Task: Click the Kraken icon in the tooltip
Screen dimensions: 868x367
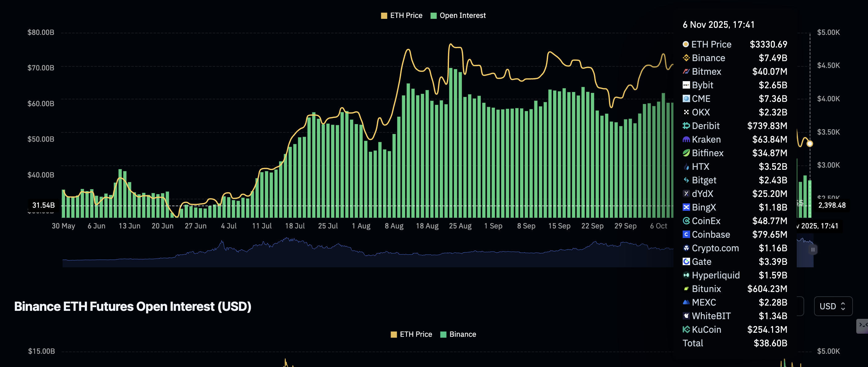Action: click(x=686, y=139)
